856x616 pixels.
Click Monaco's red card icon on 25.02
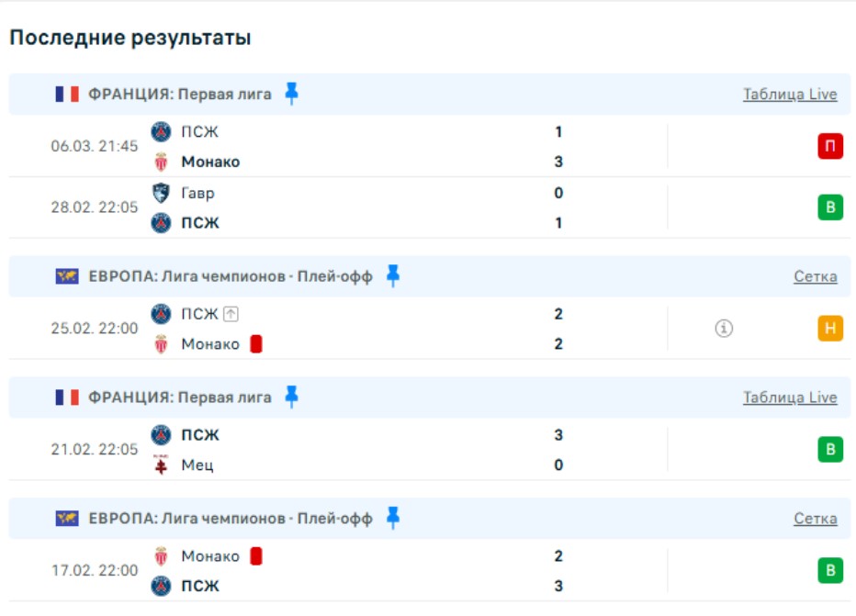click(x=256, y=343)
